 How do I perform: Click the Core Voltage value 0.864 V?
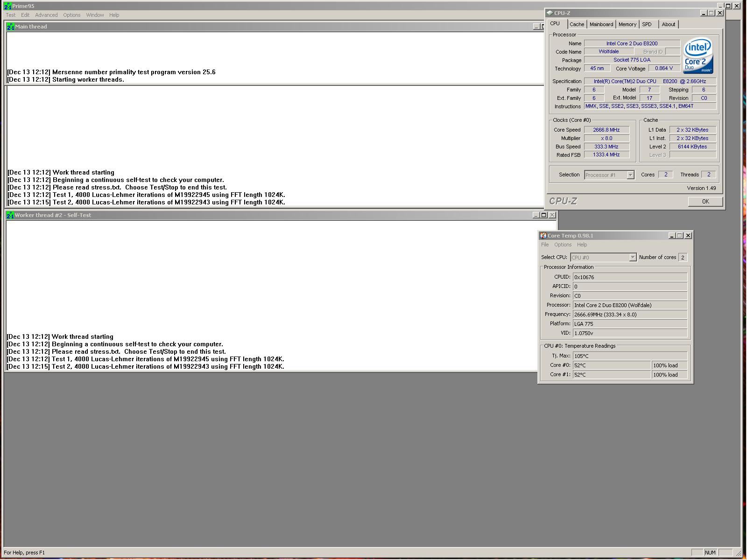coord(664,69)
